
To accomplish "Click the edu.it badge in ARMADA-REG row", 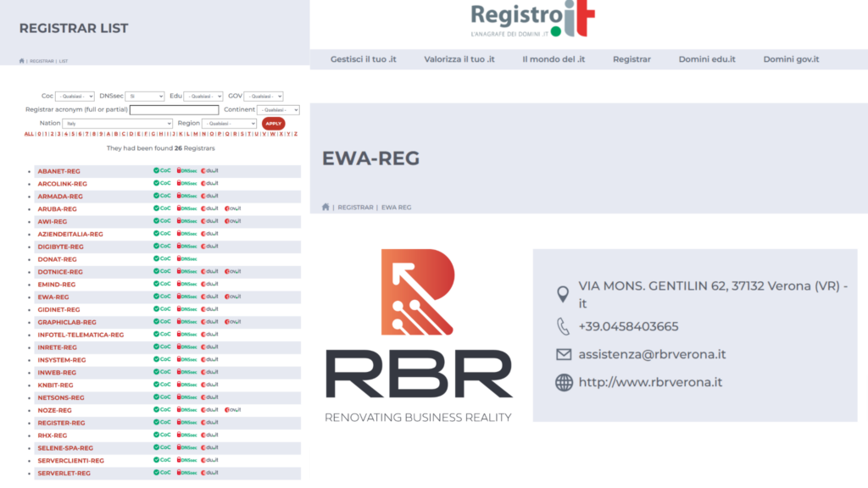I will tap(210, 196).
